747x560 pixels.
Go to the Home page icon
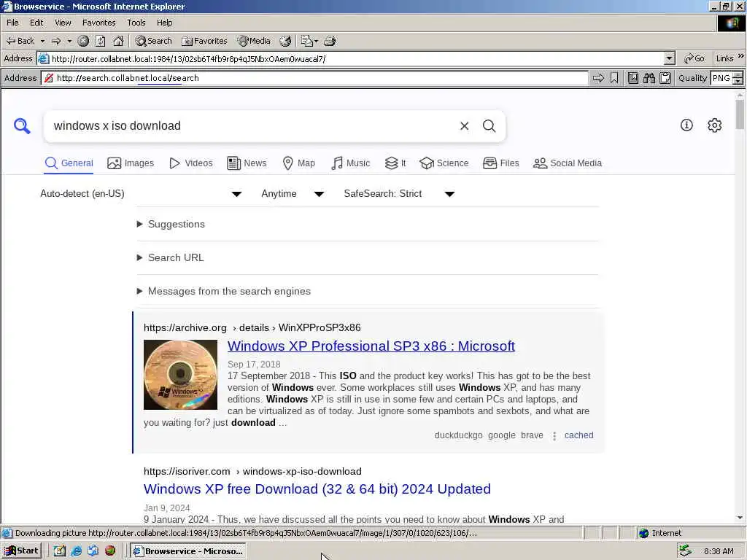[x=118, y=41]
